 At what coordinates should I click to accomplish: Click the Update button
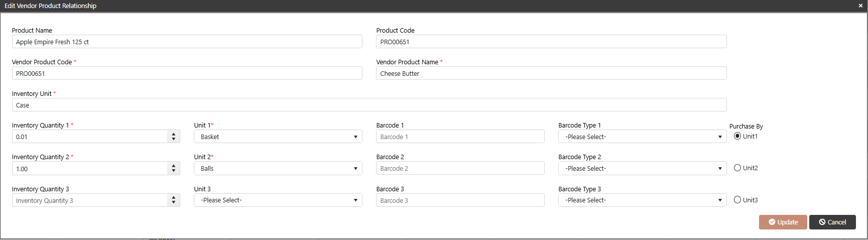pyautogui.click(x=783, y=222)
